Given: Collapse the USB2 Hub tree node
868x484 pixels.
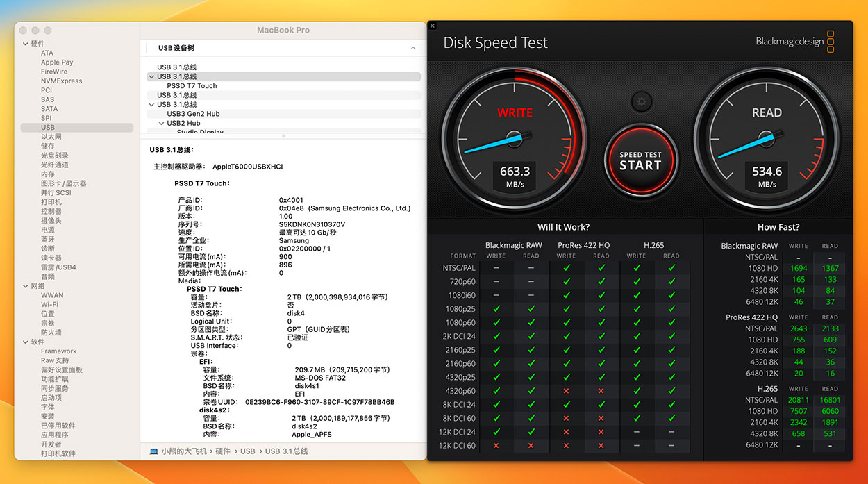Looking at the screenshot, I should pyautogui.click(x=161, y=124).
